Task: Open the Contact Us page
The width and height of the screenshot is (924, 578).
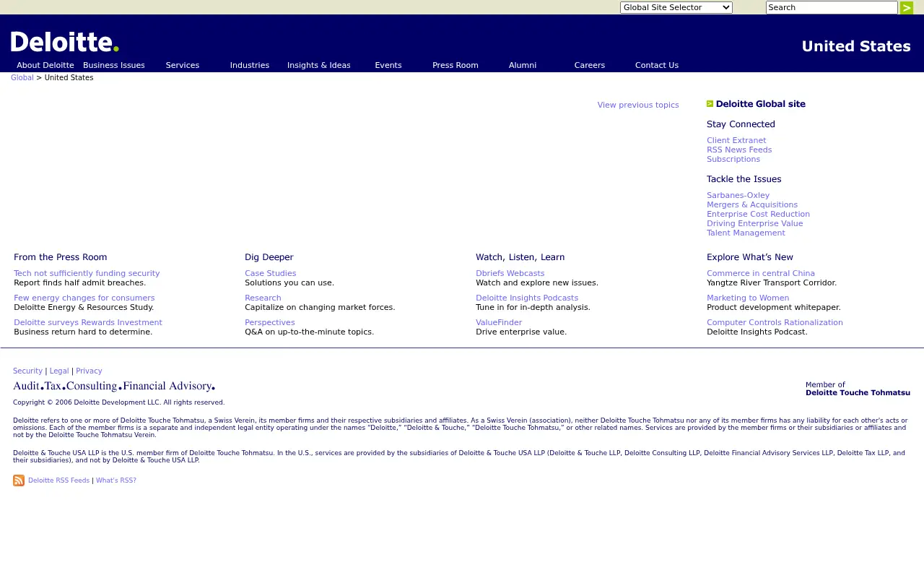Action: coord(657,65)
